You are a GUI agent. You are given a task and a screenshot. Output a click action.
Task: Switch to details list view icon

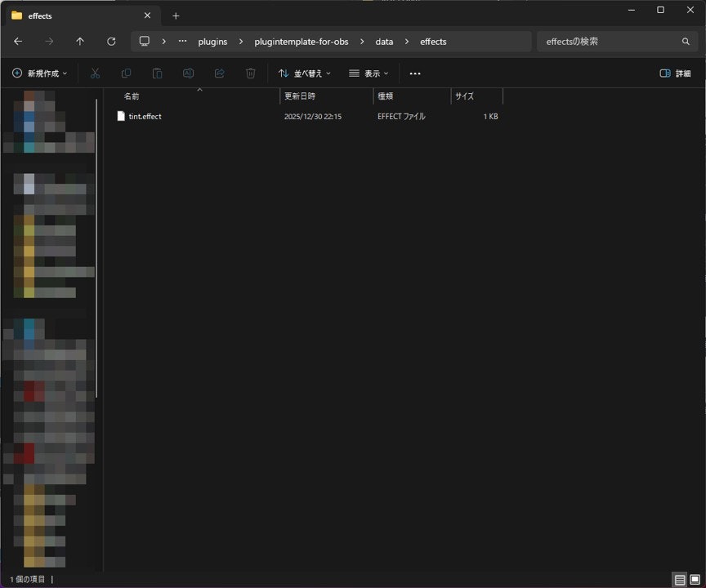680,580
